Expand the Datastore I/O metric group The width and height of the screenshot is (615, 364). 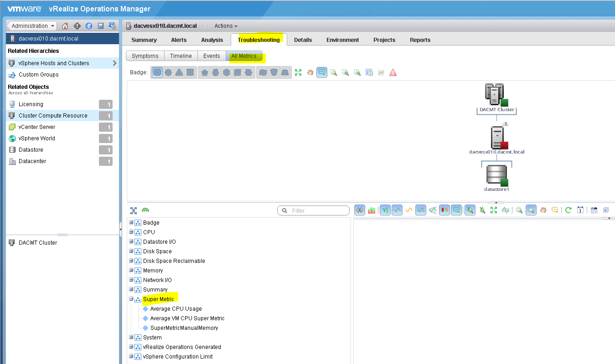point(131,241)
